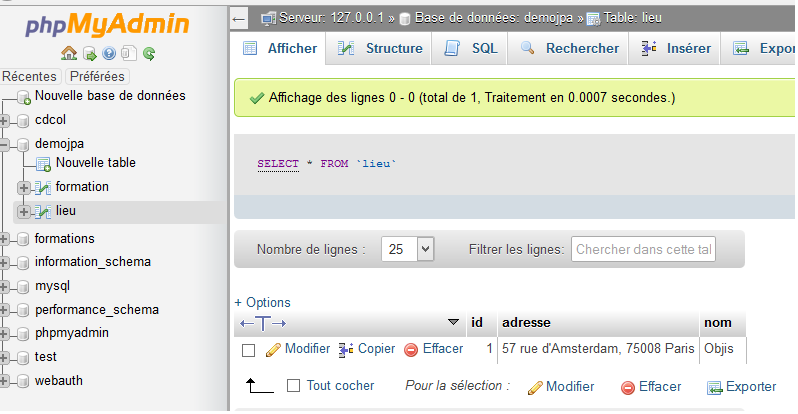Viewport: 798px width, 414px height.
Task: Click the Copier icon in the data row
Action: pyautogui.click(x=347, y=350)
